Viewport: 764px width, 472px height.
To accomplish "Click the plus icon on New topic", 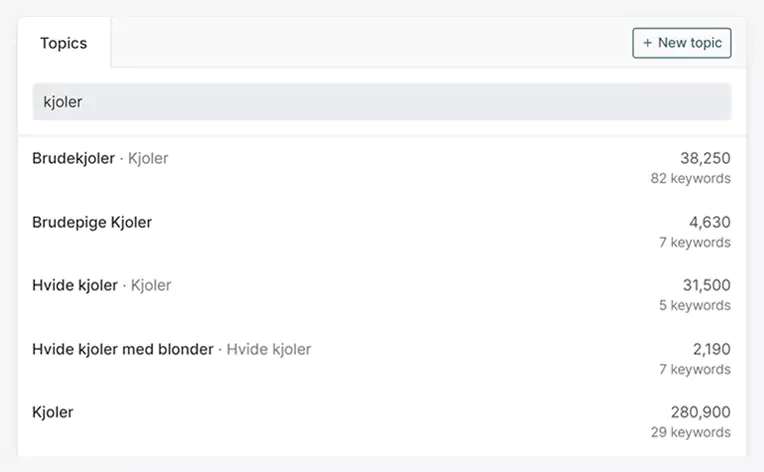I will (x=647, y=43).
